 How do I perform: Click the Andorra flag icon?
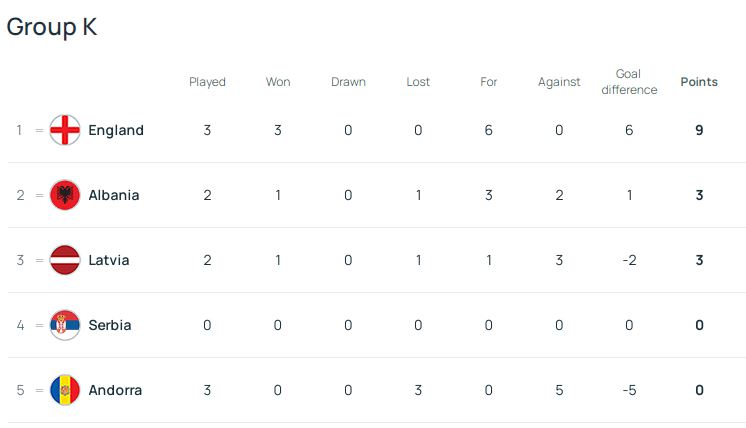(65, 390)
